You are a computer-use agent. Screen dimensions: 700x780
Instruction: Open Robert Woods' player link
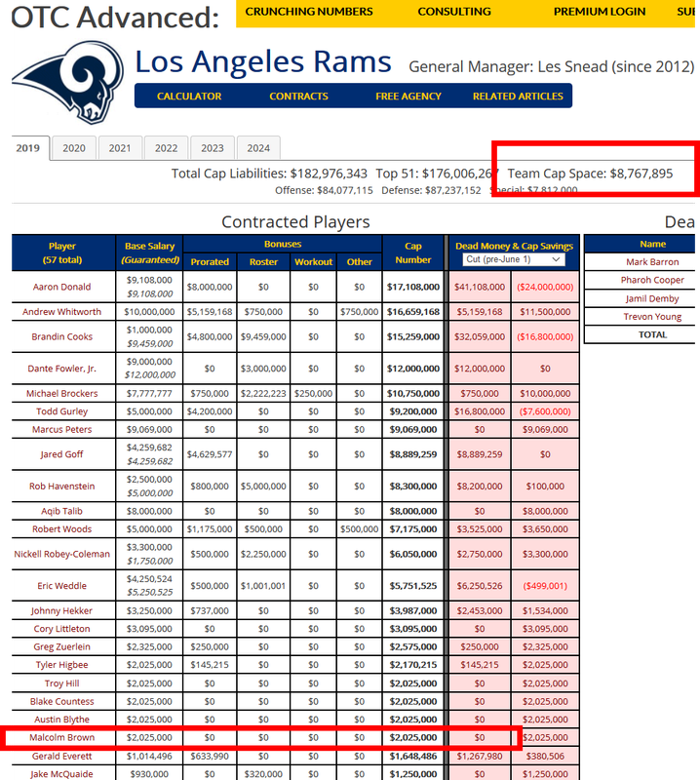(61, 528)
